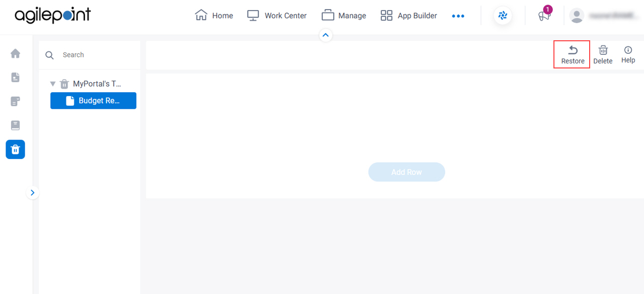
Task: Click the AgilePoint logo
Action: tap(52, 16)
